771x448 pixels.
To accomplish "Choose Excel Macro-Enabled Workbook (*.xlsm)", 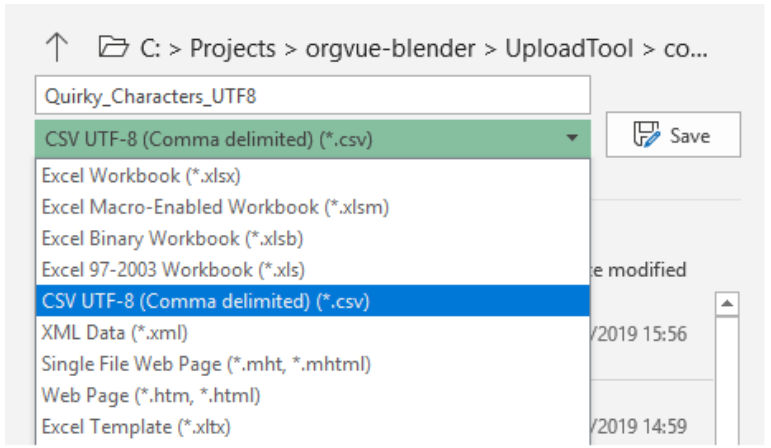I will 313,207.
